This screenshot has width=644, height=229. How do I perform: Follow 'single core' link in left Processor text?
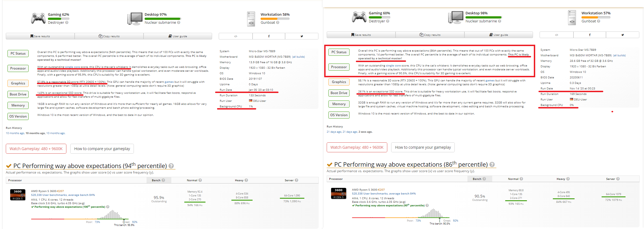[x=73, y=67]
